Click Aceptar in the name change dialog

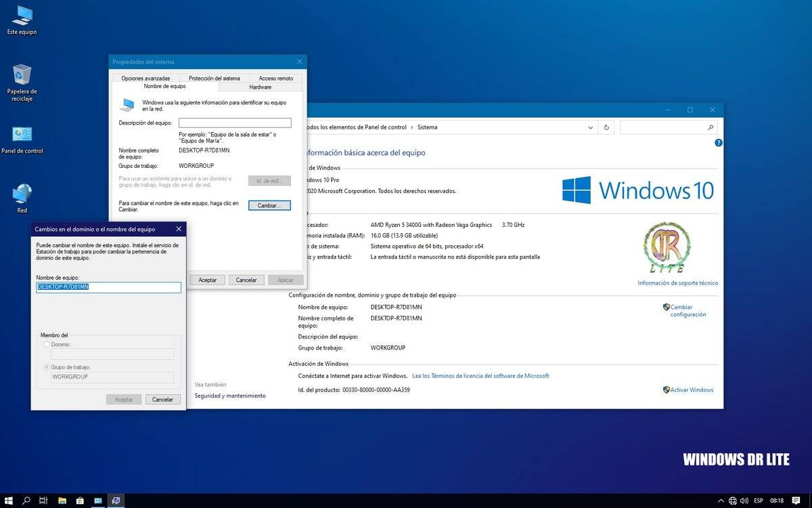(x=124, y=400)
